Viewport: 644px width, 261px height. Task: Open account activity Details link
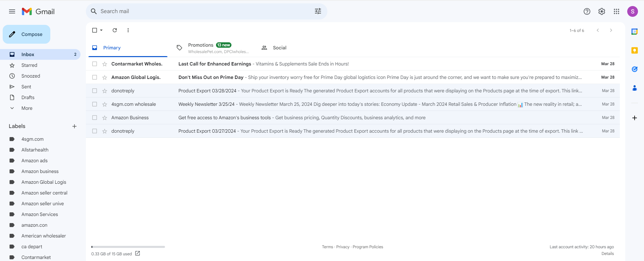[607, 254]
